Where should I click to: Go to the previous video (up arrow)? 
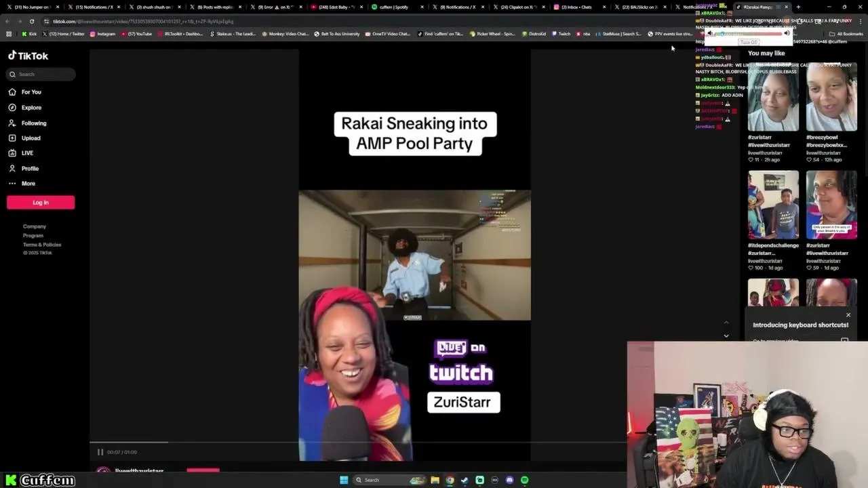[726, 322]
